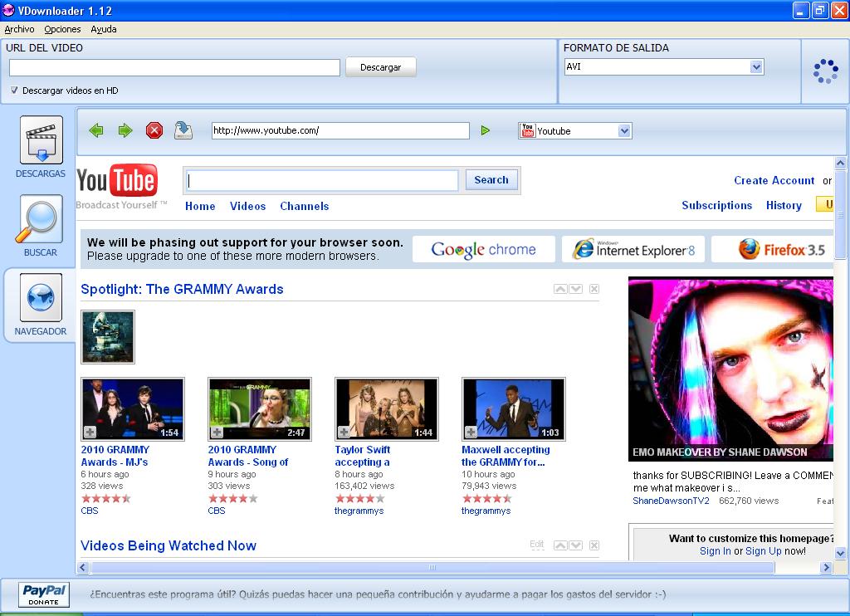This screenshot has width=850, height=616.
Task: Toggle Descargar videos en HD checkbox
Action: click(x=15, y=90)
